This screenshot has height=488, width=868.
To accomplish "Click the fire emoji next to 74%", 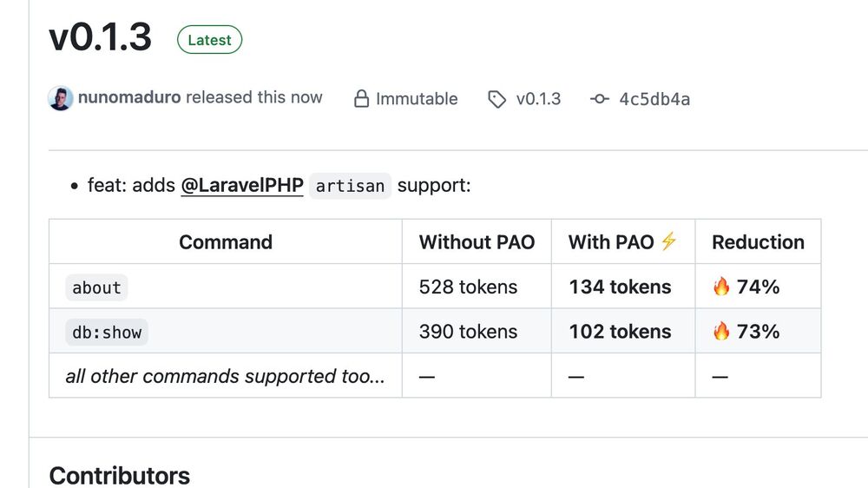I will [x=721, y=287].
